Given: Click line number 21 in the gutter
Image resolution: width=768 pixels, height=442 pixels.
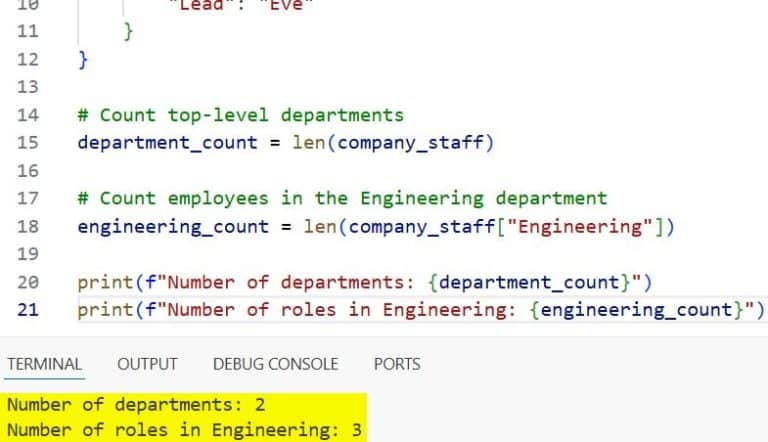Looking at the screenshot, I should click(x=28, y=310).
